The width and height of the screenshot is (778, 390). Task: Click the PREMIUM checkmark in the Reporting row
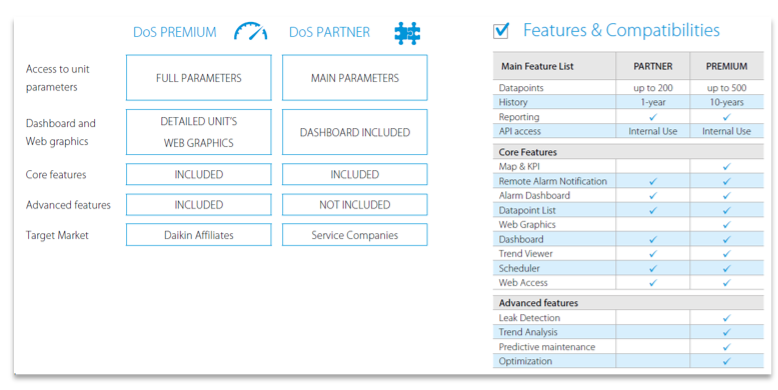[726, 117]
